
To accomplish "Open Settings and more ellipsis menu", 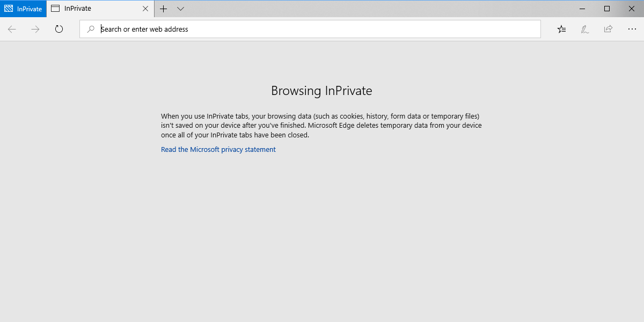I will [632, 29].
